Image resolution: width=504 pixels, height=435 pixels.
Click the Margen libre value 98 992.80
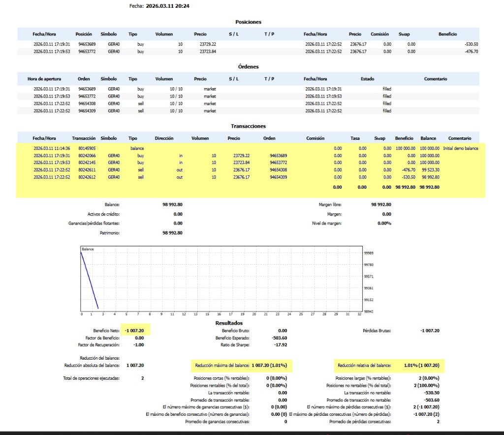pos(381,204)
